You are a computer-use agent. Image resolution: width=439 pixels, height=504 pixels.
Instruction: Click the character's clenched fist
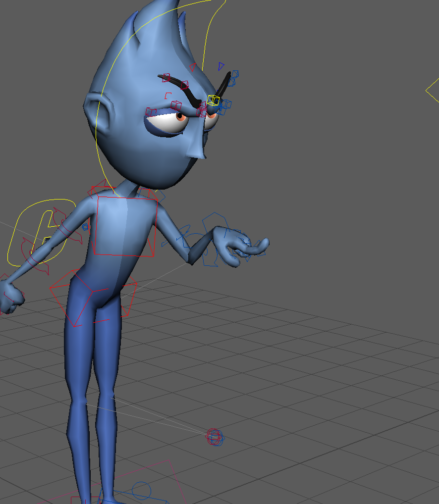pyautogui.click(x=11, y=297)
